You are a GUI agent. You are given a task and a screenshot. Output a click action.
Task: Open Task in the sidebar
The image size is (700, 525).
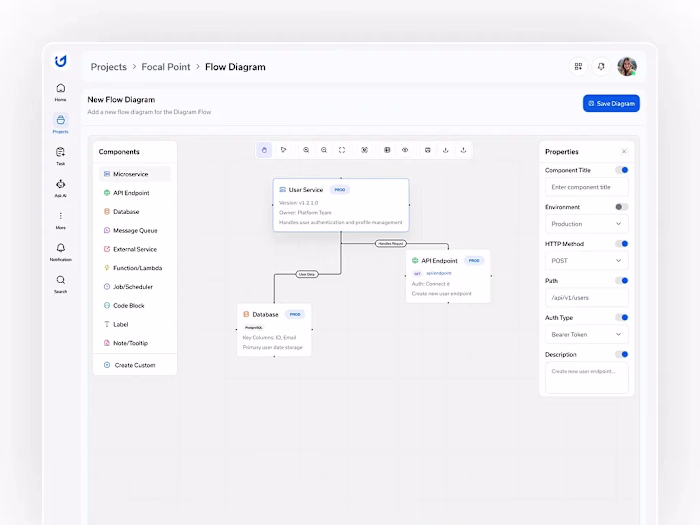(61, 156)
